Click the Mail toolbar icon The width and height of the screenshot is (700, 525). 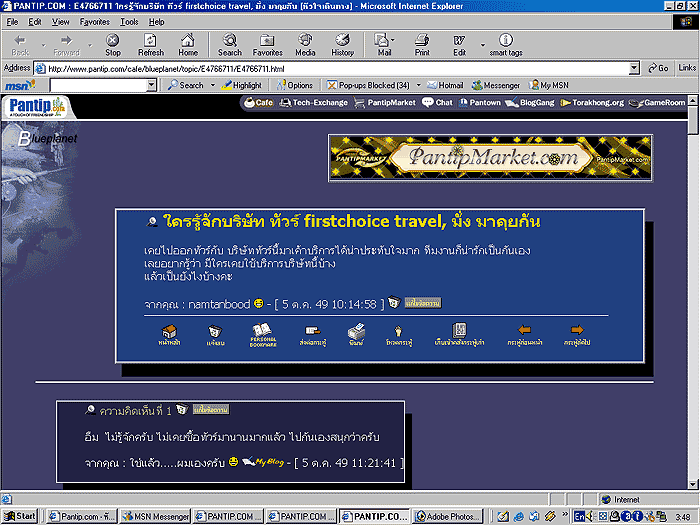382,45
